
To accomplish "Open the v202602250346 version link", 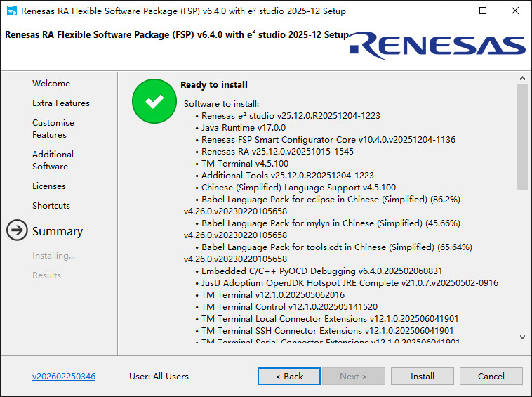I will (64, 377).
